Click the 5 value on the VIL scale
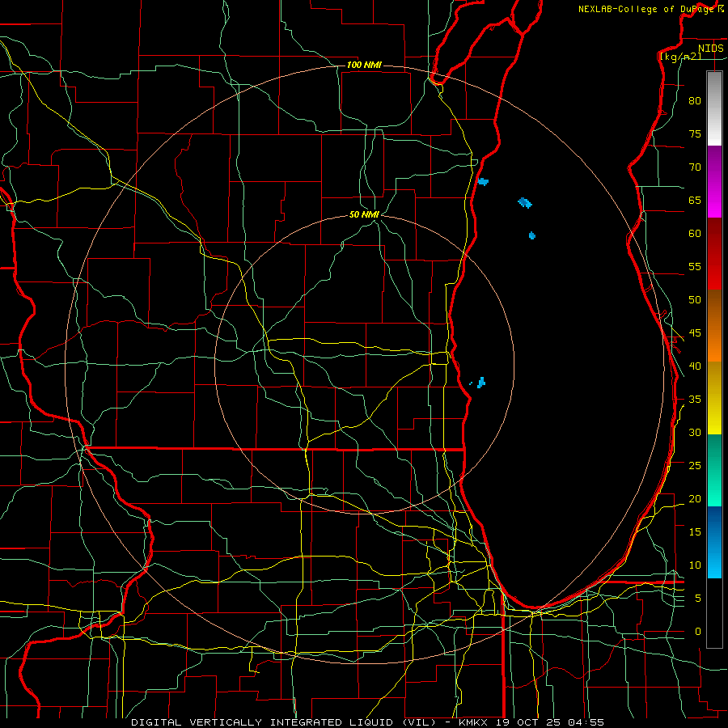The height and width of the screenshot is (728, 728). click(698, 599)
